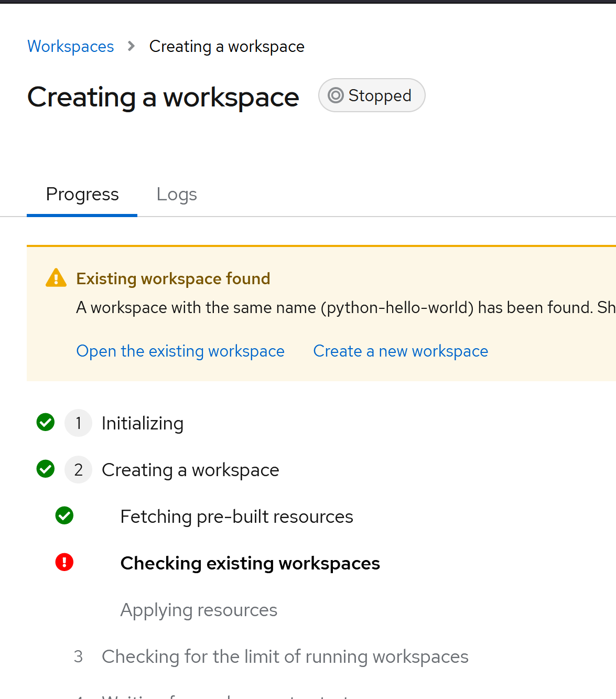
Task: Select the 'Fetching pre-built resources' sub-step
Action: click(x=237, y=517)
